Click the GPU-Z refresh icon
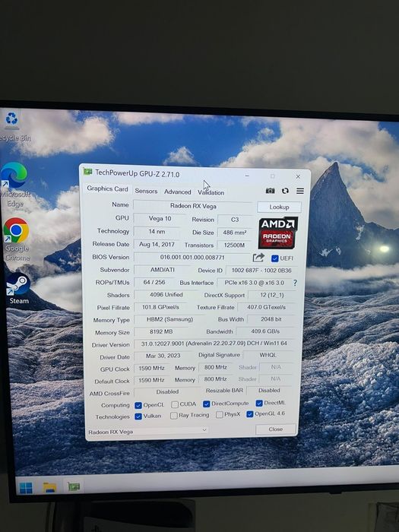Viewport: 399px width, 532px height. click(x=285, y=191)
